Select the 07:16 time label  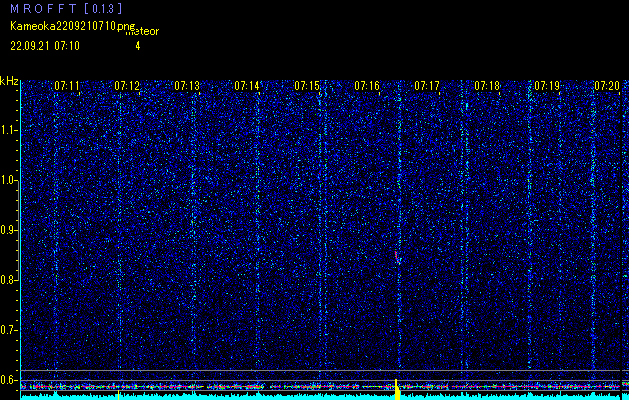pos(367,86)
